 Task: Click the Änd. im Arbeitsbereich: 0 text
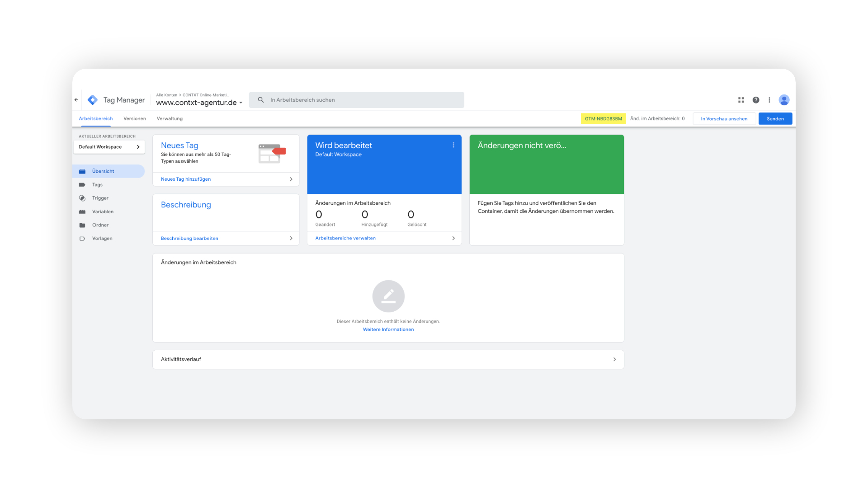(x=657, y=118)
